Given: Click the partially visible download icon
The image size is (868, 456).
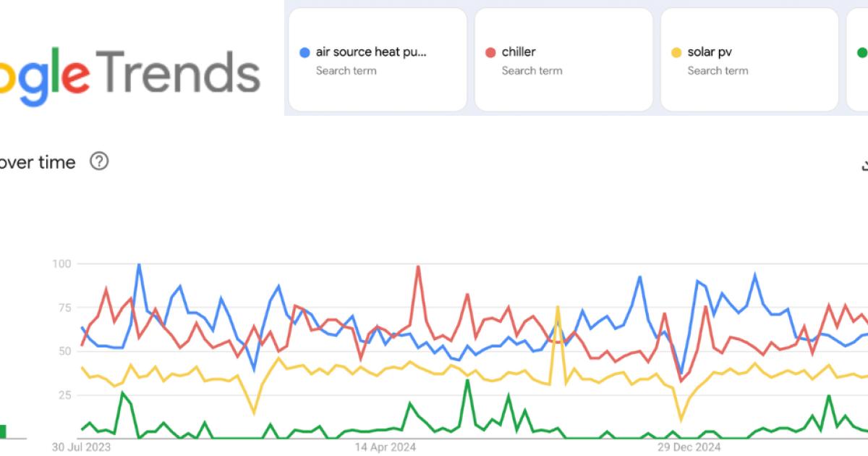Looking at the screenshot, I should (864, 165).
